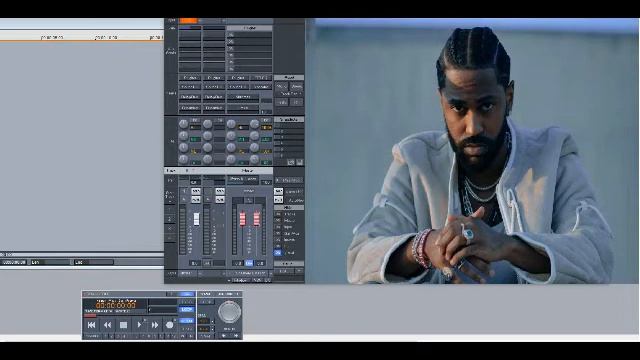Click the upper white button on first channel strip

[x=196, y=191]
